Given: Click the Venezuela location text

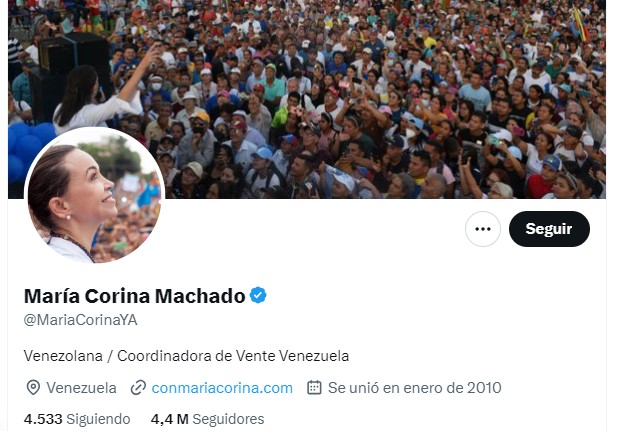Looking at the screenshot, I should pyautogui.click(x=81, y=387).
